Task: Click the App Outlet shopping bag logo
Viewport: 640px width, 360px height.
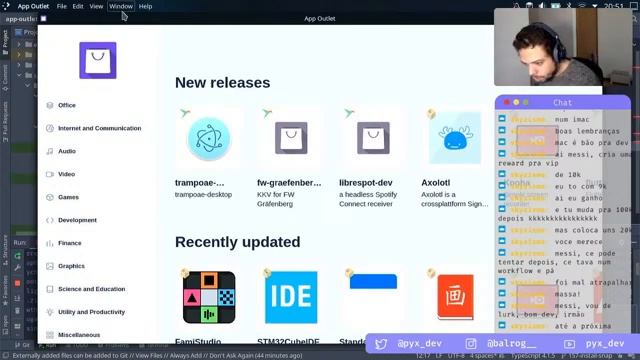Action: point(98,60)
